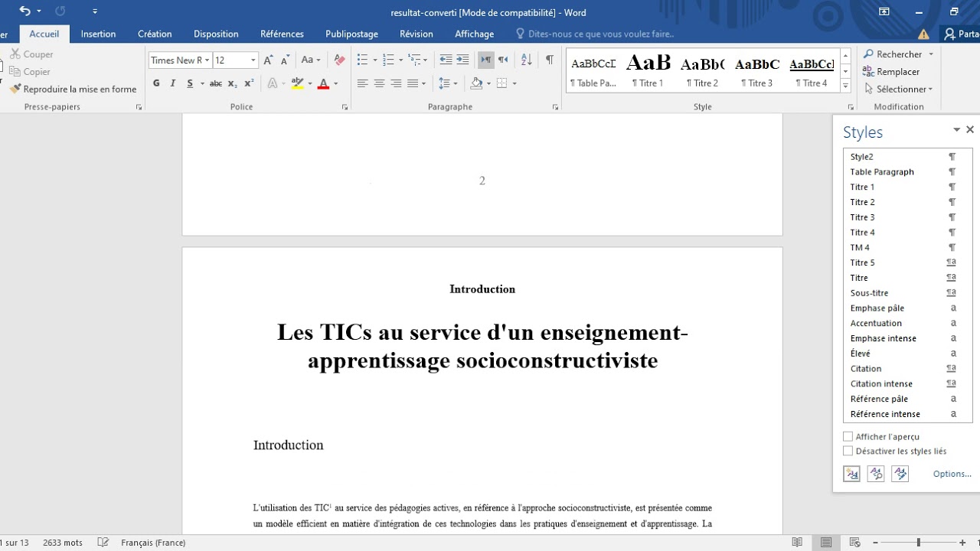This screenshot has width=980, height=551.
Task: Zoom out with minus button
Action: point(875,543)
